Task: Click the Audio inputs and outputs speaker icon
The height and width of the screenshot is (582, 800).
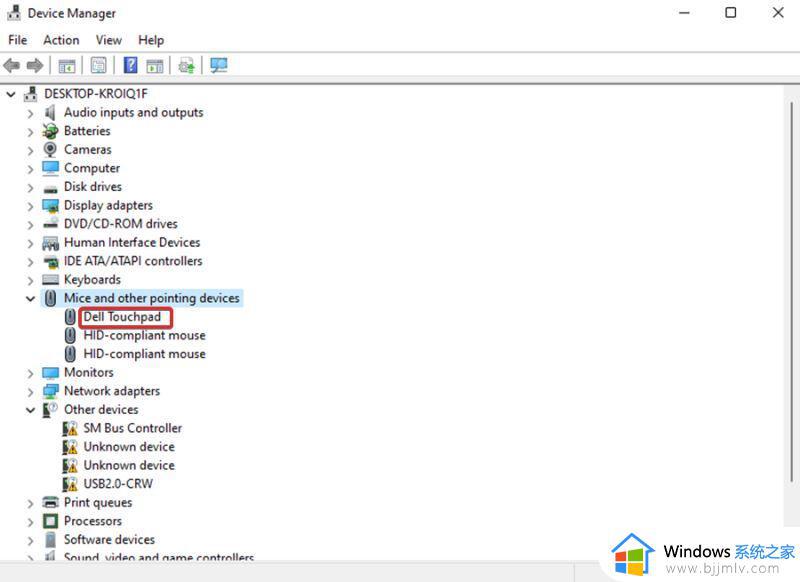Action: pyautogui.click(x=50, y=112)
